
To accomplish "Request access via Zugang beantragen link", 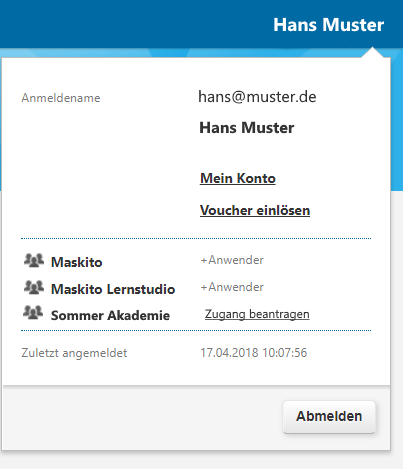I will click(257, 314).
